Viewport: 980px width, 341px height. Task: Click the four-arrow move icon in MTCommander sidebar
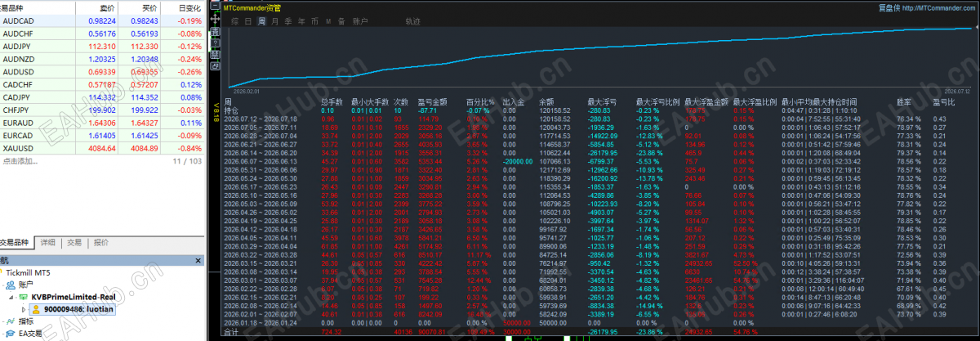[215, 19]
